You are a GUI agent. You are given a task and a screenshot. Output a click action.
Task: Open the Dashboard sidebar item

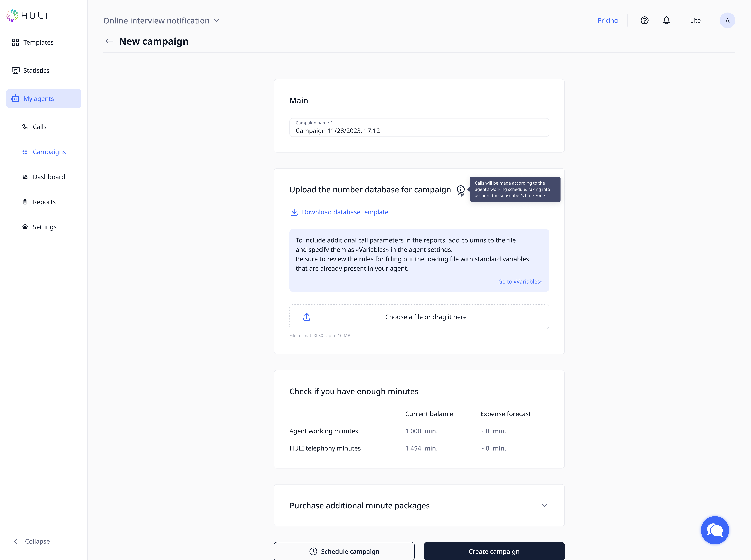pos(49,177)
